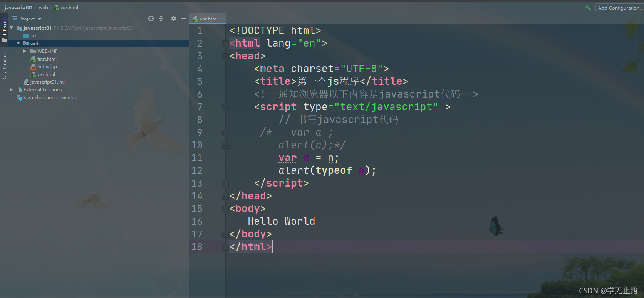Screen dimensions: 644x298
Task: Collapse the web folder arrow
Action: pos(18,43)
